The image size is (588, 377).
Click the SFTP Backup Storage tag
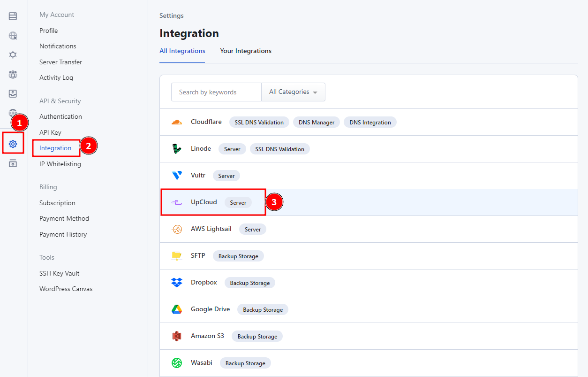238,256
